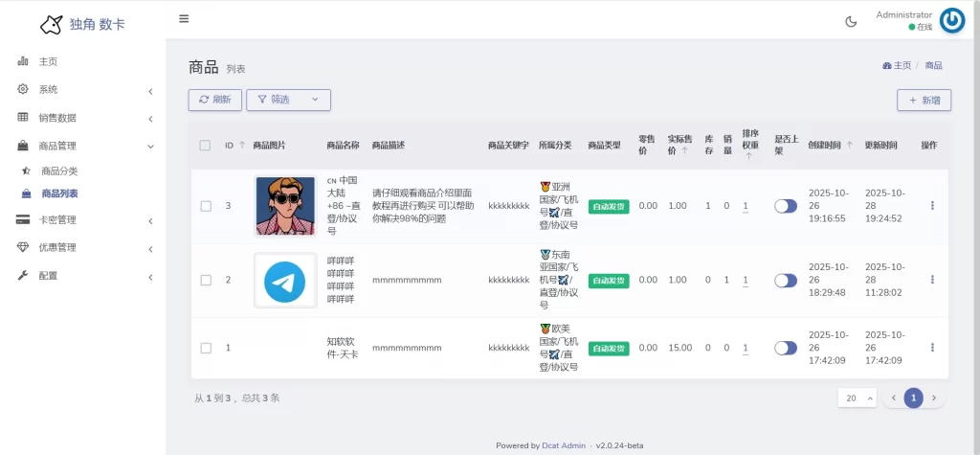Select all rows with header checkbox
The image size is (980, 455).
[206, 146]
